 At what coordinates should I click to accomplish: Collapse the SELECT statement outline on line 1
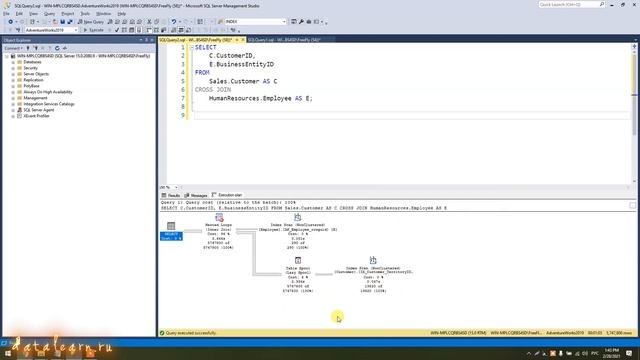point(191,48)
